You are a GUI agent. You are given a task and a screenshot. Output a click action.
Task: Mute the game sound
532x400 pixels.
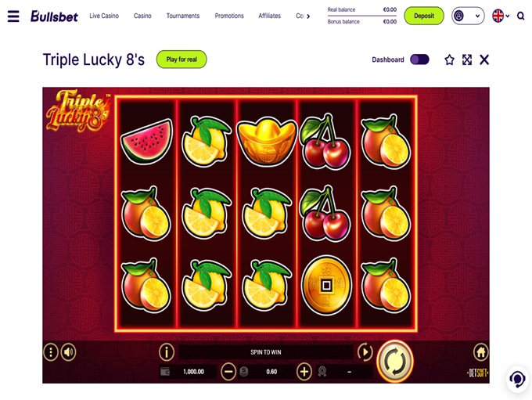[x=68, y=352]
